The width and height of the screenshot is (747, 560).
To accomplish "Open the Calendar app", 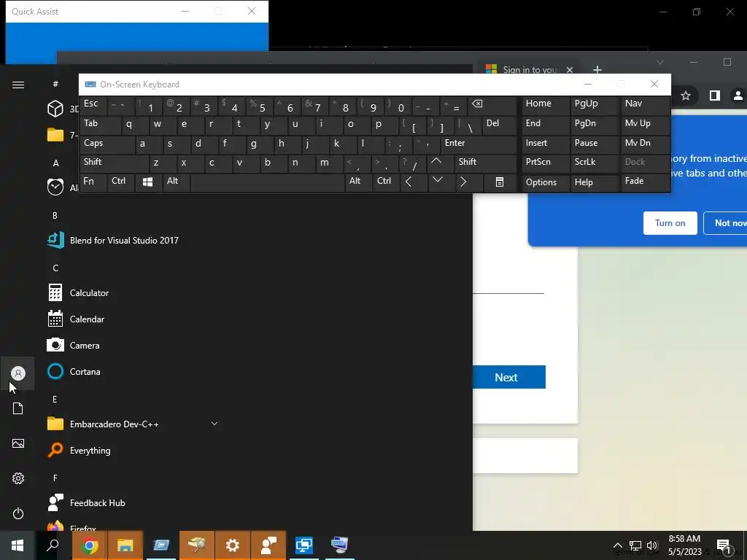I will click(76, 319).
